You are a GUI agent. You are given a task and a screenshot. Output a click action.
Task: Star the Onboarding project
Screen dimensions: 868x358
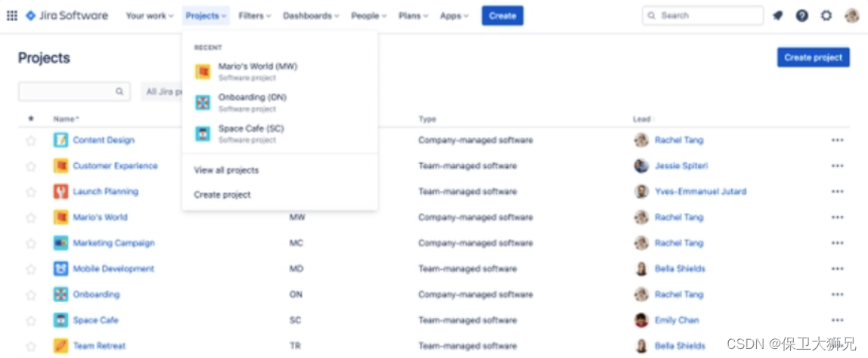pos(31,295)
